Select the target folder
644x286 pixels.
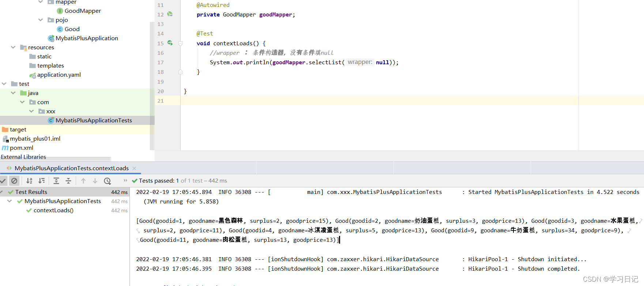18,130
